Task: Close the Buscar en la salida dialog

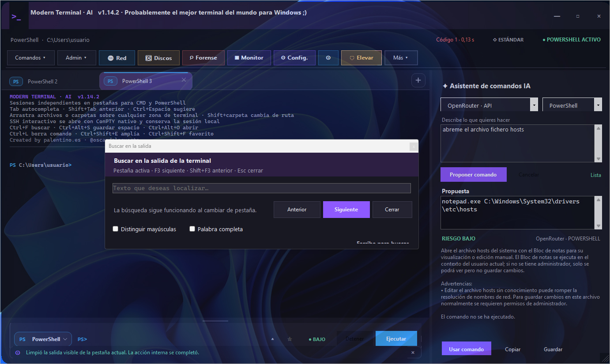Action: [x=414, y=146]
